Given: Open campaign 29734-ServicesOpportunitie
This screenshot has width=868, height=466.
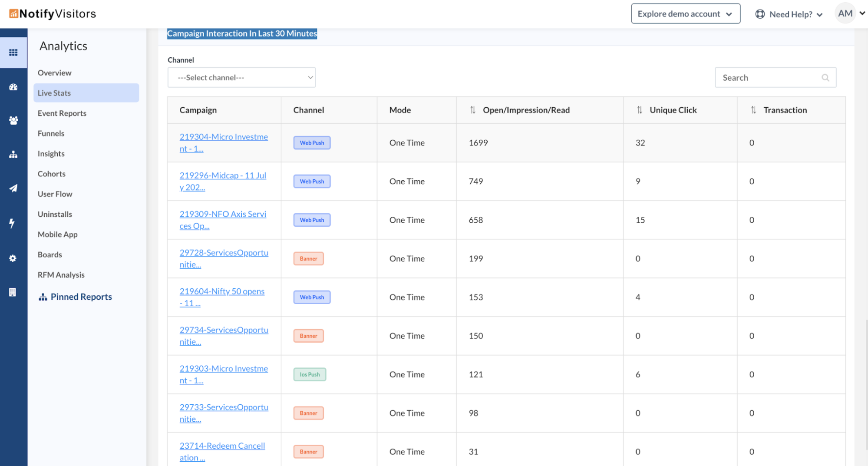Looking at the screenshot, I should coord(224,336).
